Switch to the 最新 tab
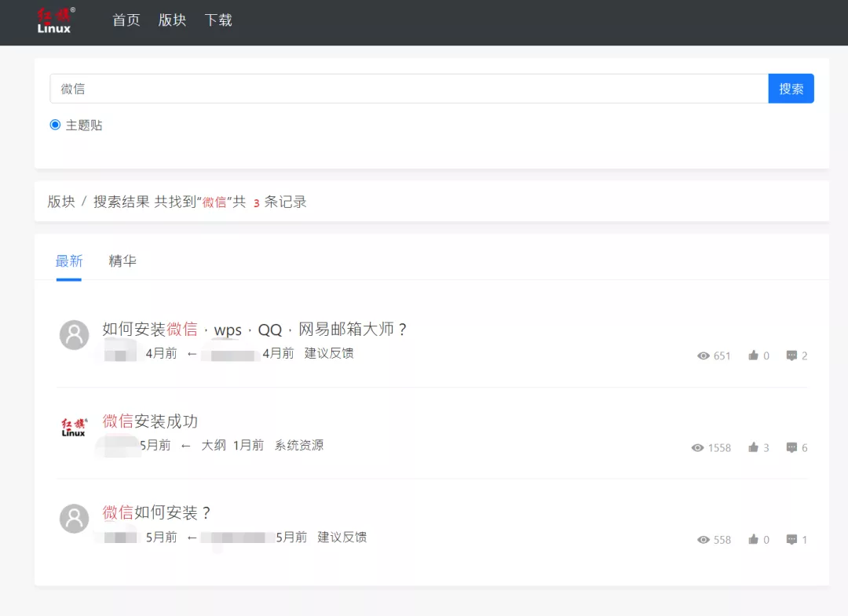The image size is (848, 616). pyautogui.click(x=68, y=261)
